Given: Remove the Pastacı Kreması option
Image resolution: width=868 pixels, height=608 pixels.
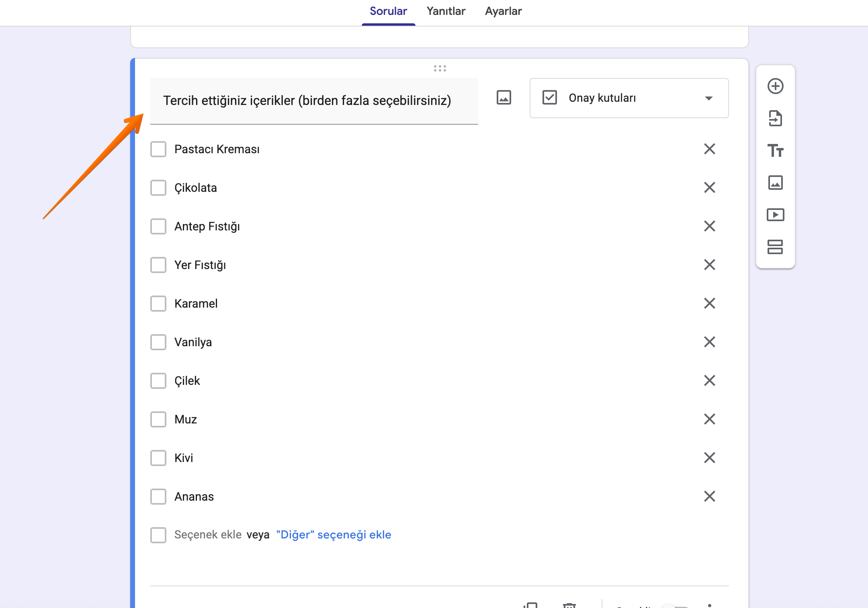Looking at the screenshot, I should [710, 149].
